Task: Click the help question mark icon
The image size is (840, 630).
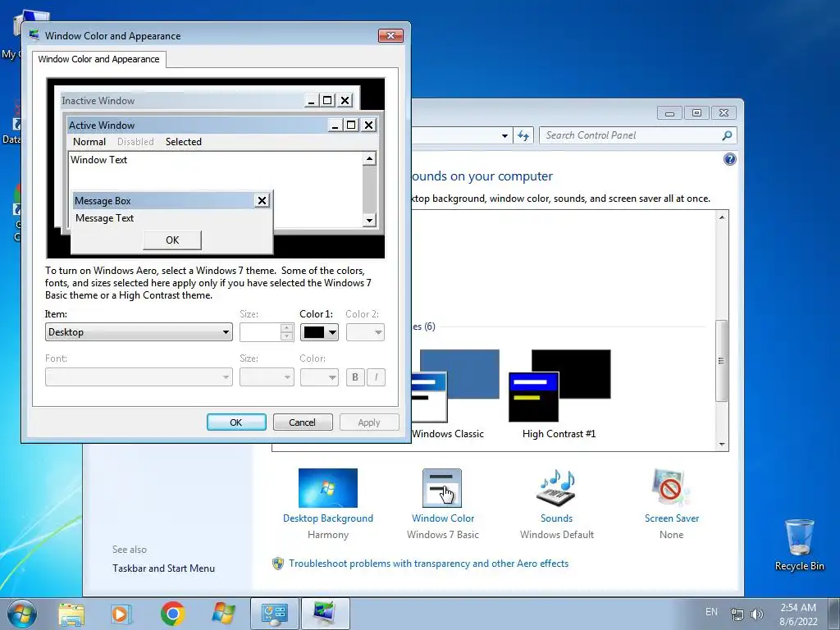Action: click(729, 159)
